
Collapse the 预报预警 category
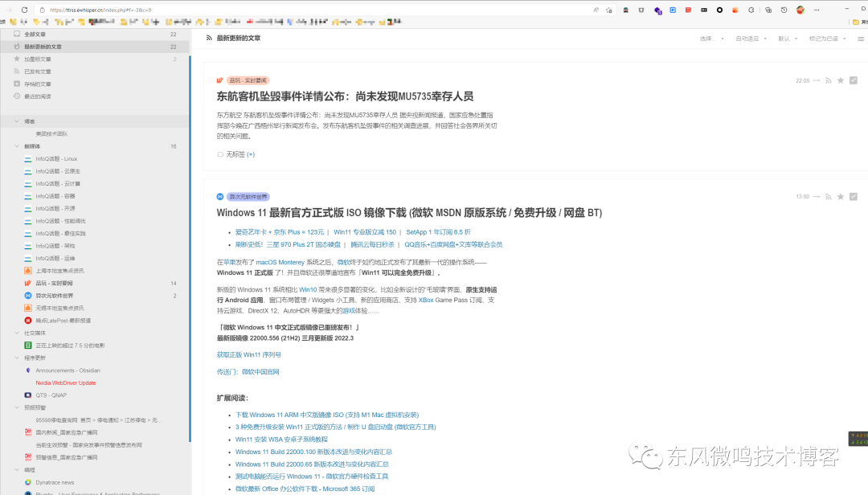click(17, 407)
